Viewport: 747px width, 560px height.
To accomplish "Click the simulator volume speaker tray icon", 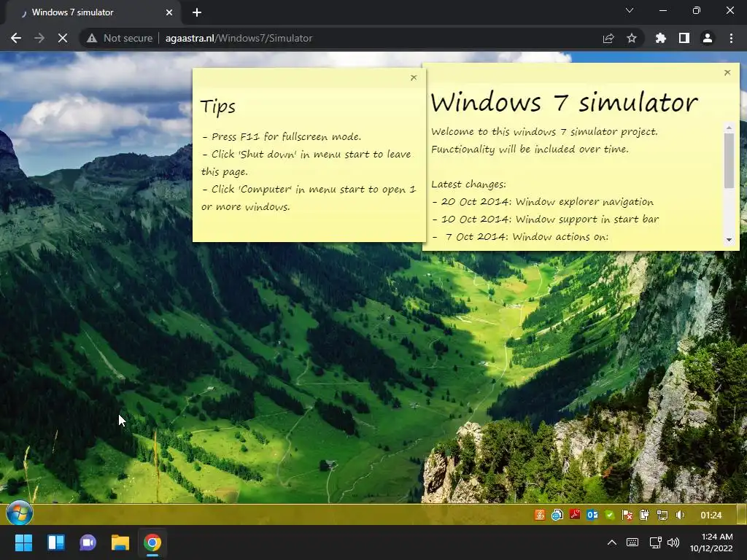I will click(x=680, y=515).
